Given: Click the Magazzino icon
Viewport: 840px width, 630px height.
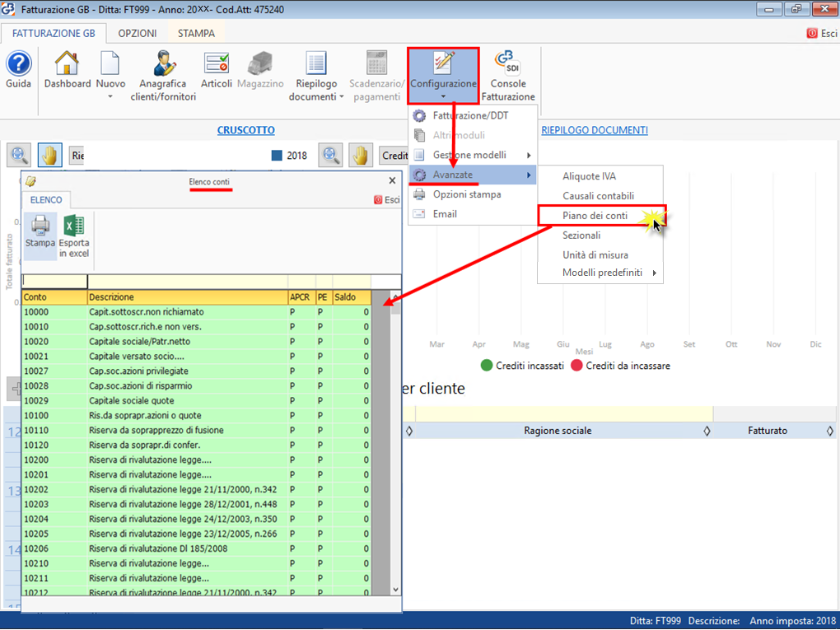Looking at the screenshot, I should tap(259, 63).
